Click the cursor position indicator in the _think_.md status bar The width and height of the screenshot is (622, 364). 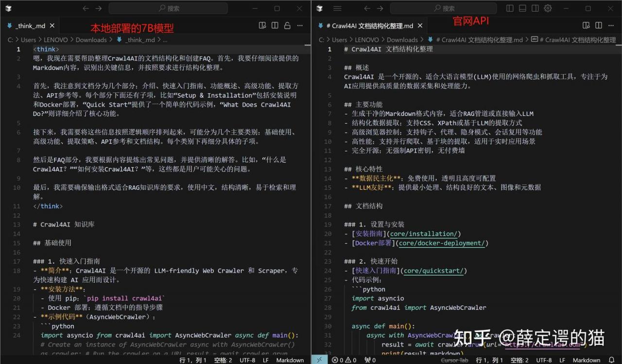pyautogui.click(x=193, y=360)
